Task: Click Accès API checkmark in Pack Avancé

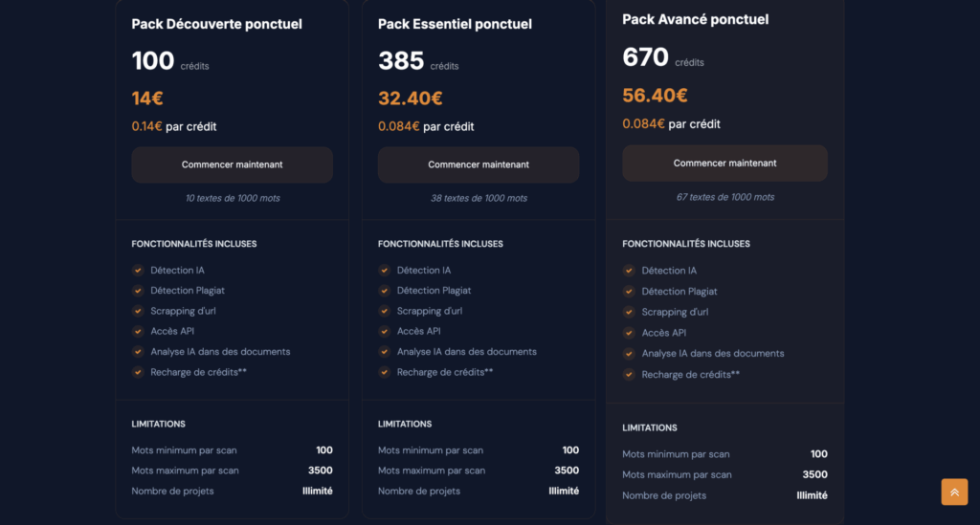Action: pos(629,333)
